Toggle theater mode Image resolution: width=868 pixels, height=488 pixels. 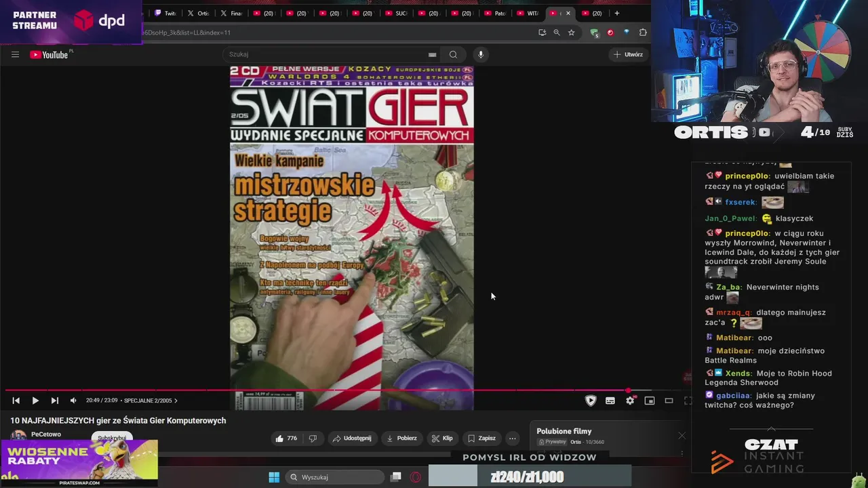pos(669,401)
